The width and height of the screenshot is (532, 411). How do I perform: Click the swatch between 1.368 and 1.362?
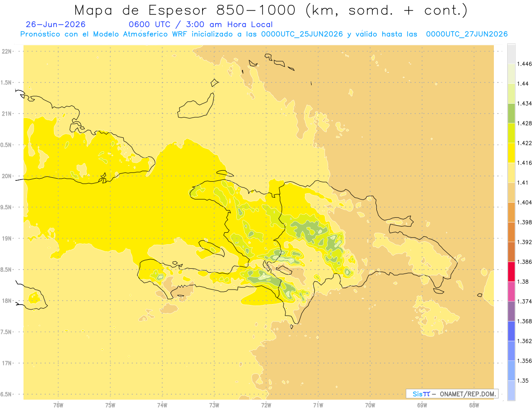(512, 331)
